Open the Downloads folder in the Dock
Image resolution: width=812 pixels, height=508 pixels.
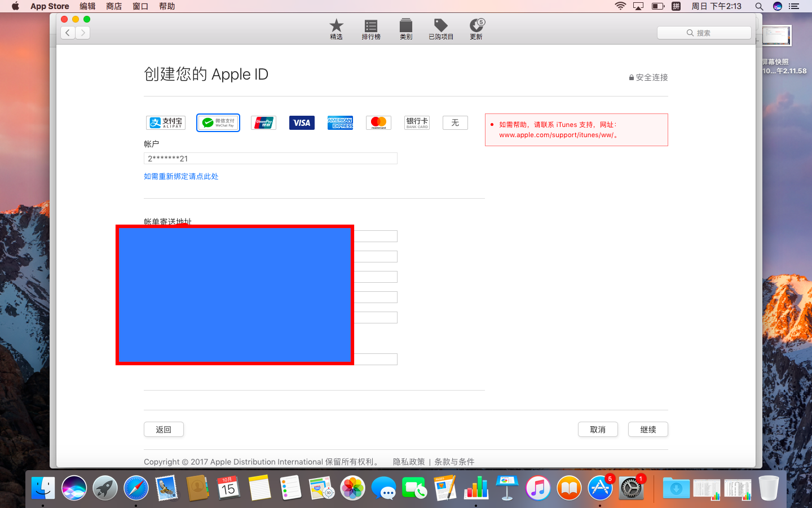tap(676, 488)
